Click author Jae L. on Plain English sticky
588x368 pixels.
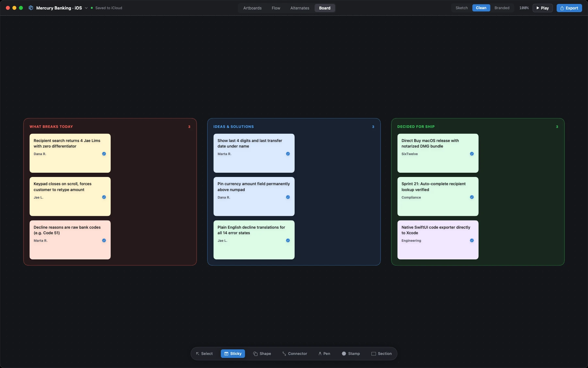222,241
